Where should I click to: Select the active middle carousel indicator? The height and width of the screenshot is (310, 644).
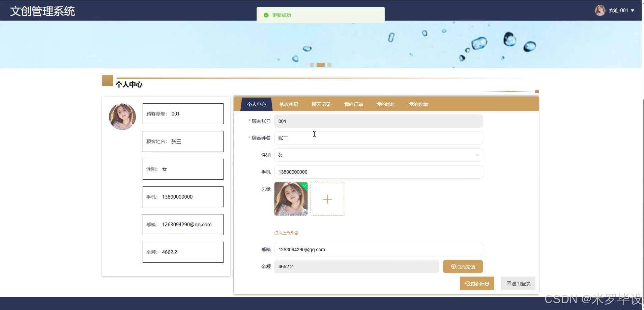[x=321, y=65]
